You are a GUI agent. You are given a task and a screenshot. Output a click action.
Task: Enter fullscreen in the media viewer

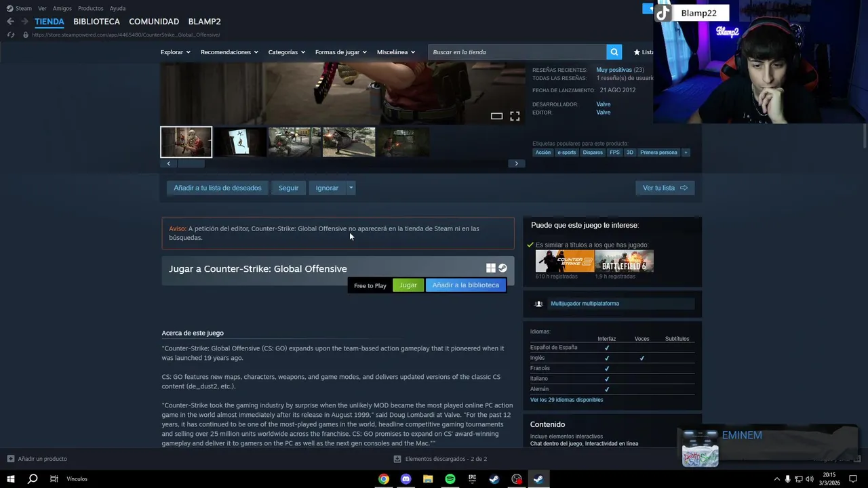(515, 117)
